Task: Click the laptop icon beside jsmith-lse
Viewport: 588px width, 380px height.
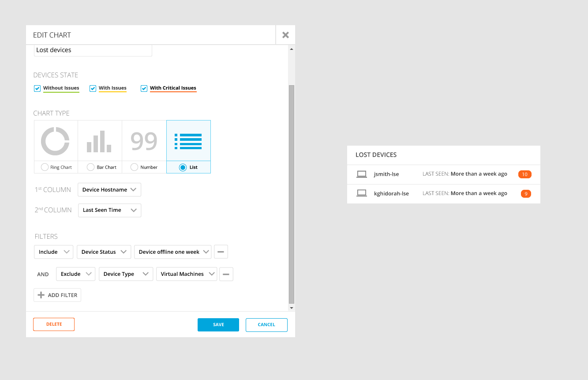Action: point(362,174)
